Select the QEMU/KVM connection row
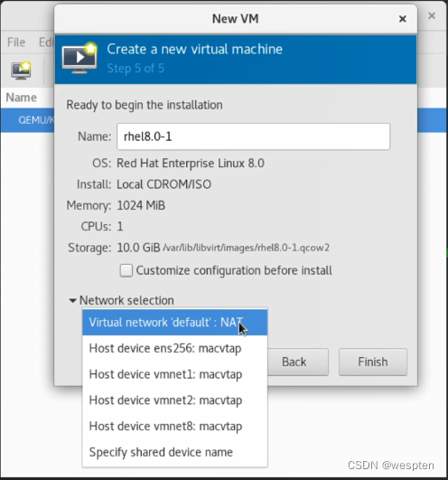 [x=27, y=120]
